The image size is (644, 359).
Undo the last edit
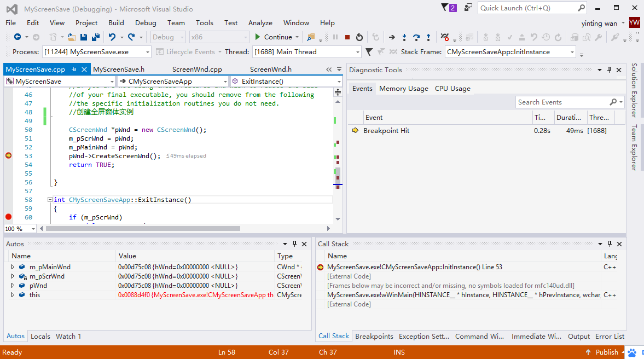point(112,37)
